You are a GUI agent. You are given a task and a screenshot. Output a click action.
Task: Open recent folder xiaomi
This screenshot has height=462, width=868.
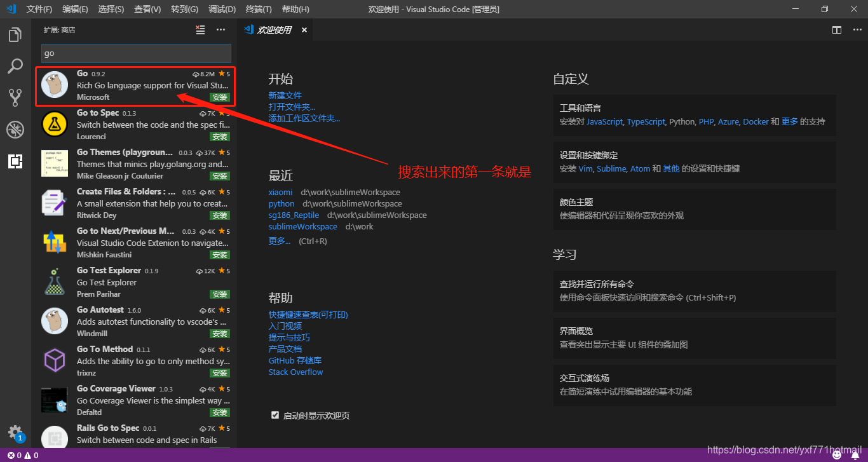(281, 192)
